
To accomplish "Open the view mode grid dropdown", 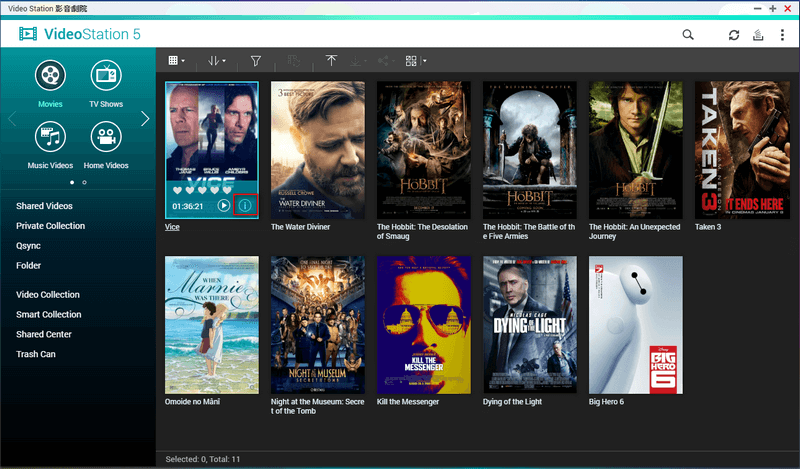I will coord(177,61).
